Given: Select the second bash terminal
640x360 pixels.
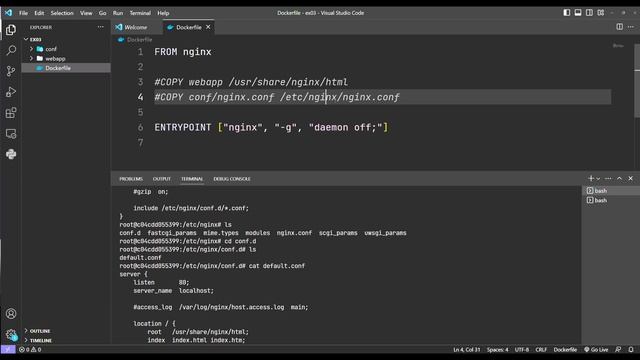Looking at the screenshot, I should point(610,200).
